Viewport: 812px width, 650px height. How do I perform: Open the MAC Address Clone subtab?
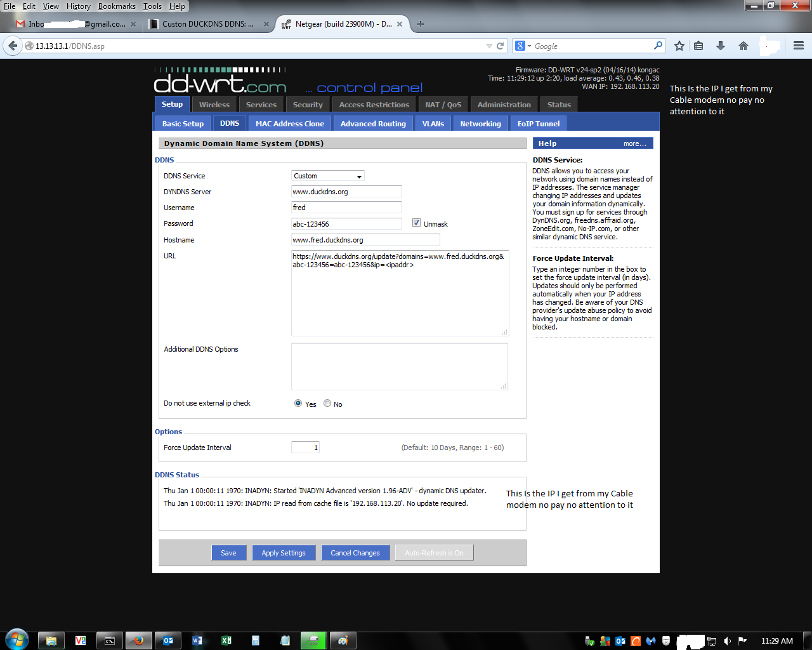coord(290,124)
